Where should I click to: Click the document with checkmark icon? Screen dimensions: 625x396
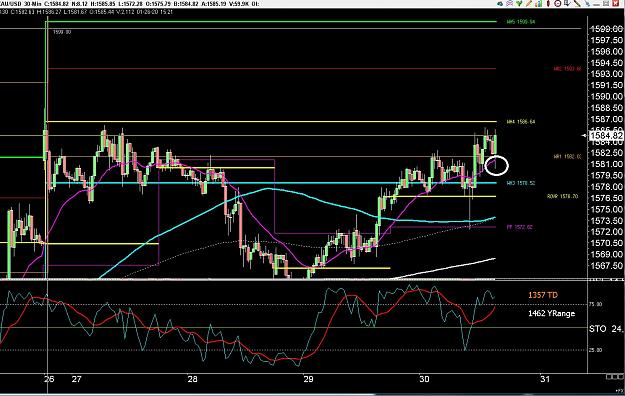pos(567,4)
